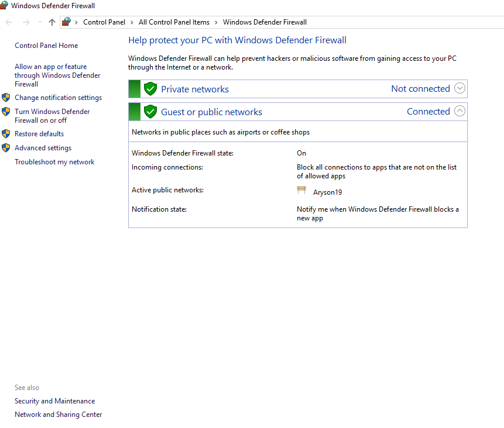
Task: Click the Up one level arrow
Action: click(52, 22)
